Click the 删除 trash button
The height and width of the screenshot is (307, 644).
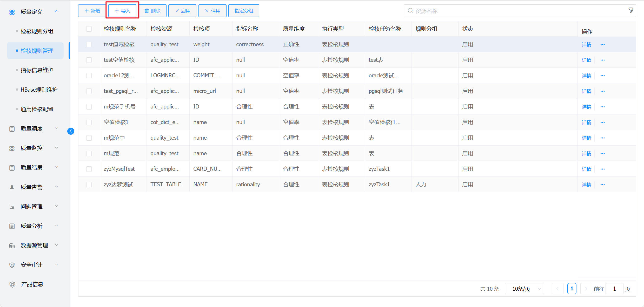[x=152, y=11]
